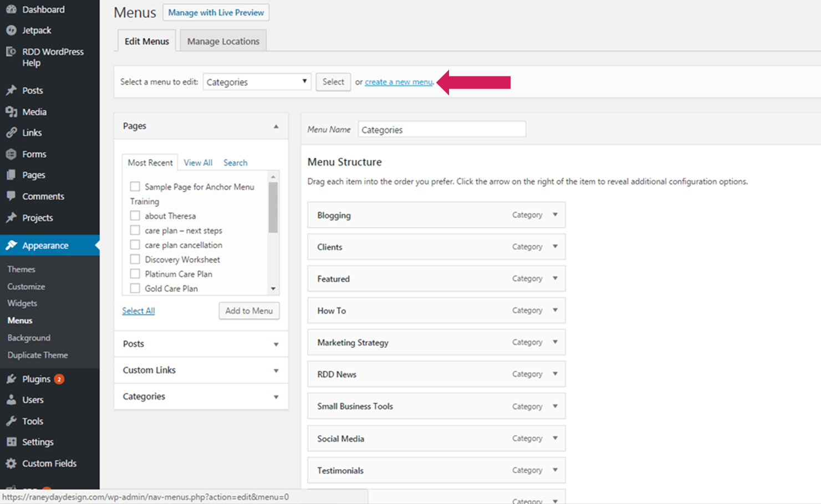Click the Dashboard gauge icon

point(11,9)
